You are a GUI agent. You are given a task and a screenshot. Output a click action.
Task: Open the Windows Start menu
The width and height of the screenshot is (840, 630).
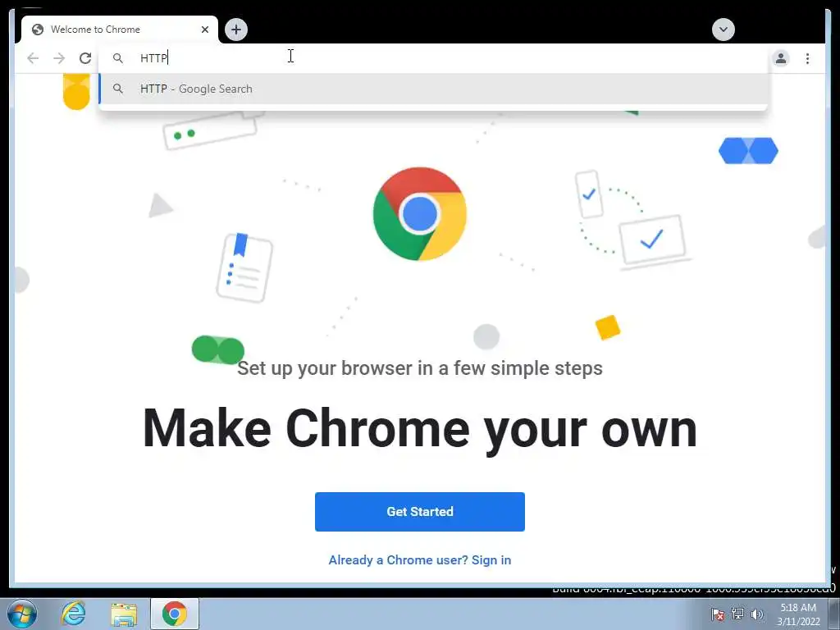click(22, 614)
